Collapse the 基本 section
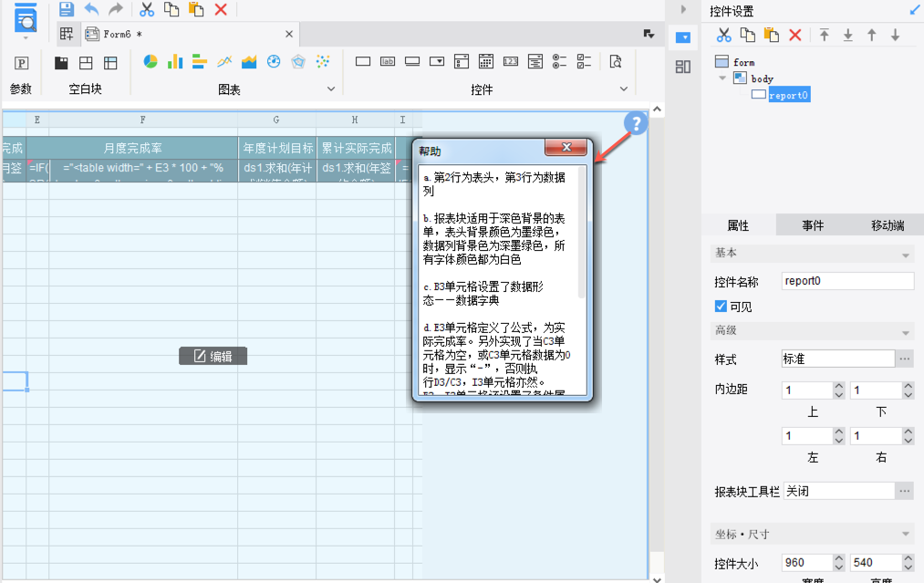The image size is (924, 583). click(906, 255)
